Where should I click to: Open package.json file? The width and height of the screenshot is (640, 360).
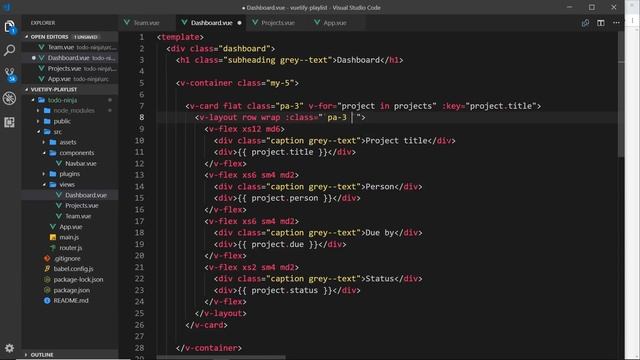tap(71, 290)
